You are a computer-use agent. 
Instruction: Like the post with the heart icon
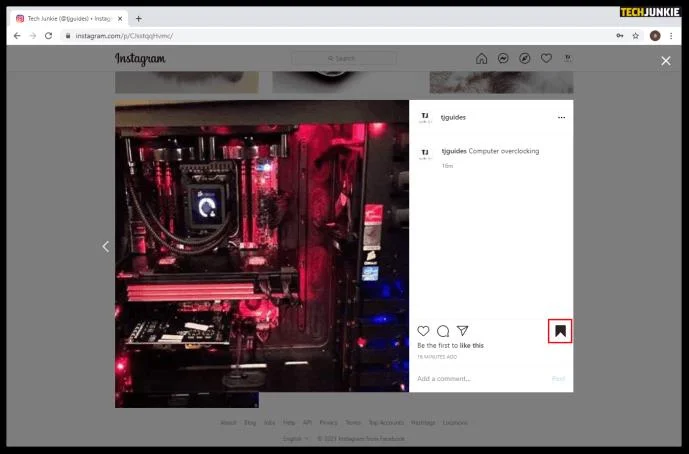pyautogui.click(x=423, y=331)
